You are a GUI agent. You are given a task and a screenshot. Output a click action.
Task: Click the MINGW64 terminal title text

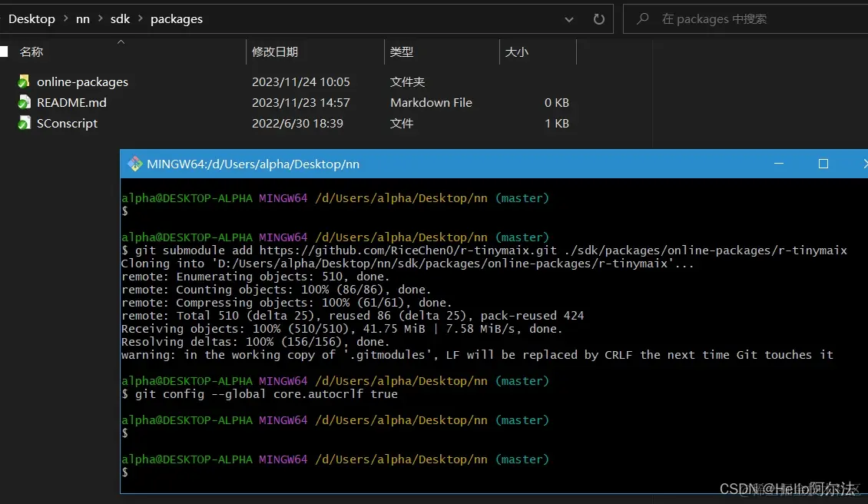point(253,164)
